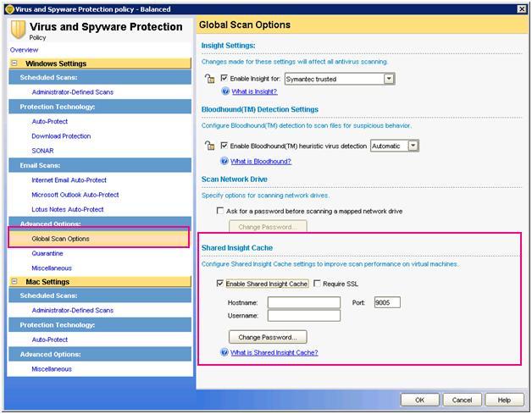Select Administrator-Defined Scans under Windows Settings
This screenshot has width=532, height=414.
[x=73, y=92]
